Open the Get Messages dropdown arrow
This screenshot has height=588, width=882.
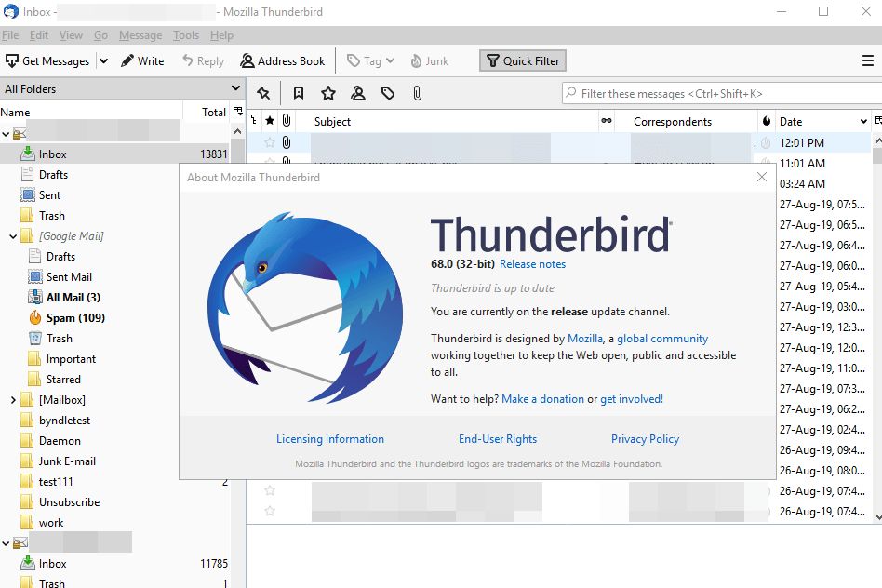[x=103, y=61]
